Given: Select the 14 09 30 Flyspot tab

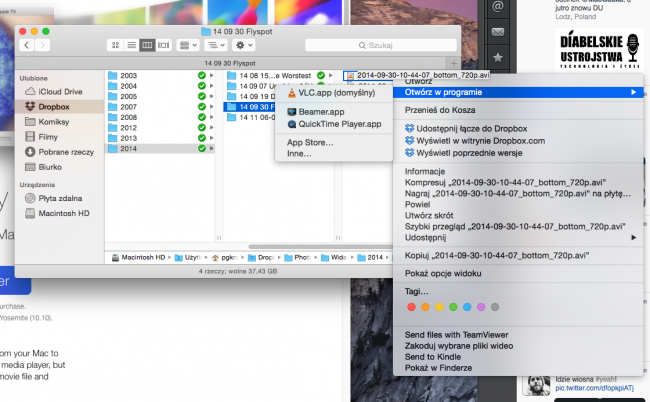Looking at the screenshot, I should (x=230, y=63).
